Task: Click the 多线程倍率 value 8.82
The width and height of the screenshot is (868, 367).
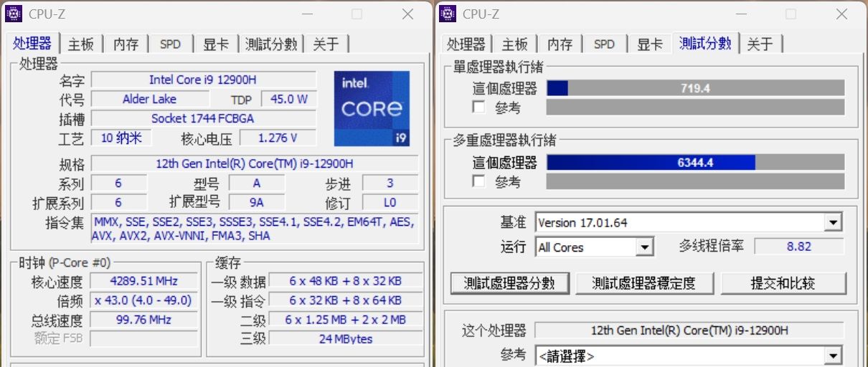Action: coord(799,247)
